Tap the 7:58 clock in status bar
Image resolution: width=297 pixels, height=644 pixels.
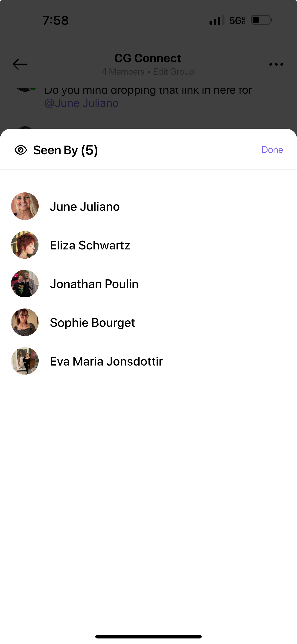point(55,20)
